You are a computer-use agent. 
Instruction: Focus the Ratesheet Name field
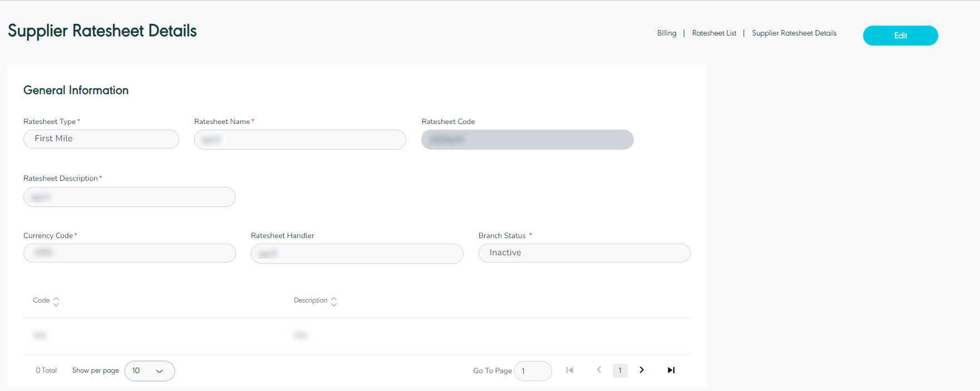click(x=300, y=140)
